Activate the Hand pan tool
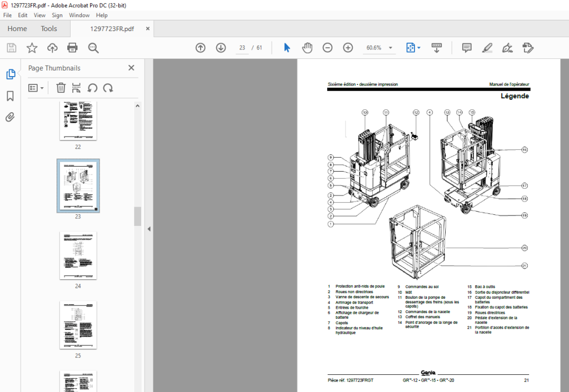This screenshot has width=569, height=392. click(307, 48)
